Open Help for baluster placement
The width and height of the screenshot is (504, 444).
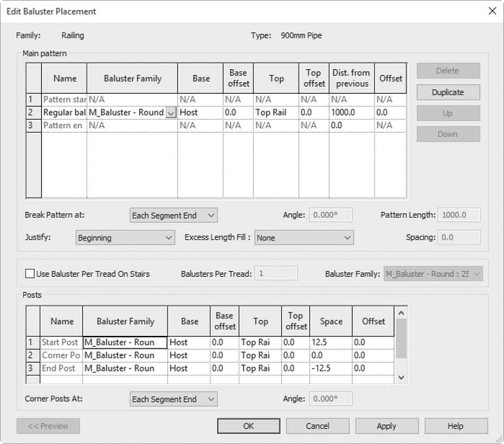(456, 426)
